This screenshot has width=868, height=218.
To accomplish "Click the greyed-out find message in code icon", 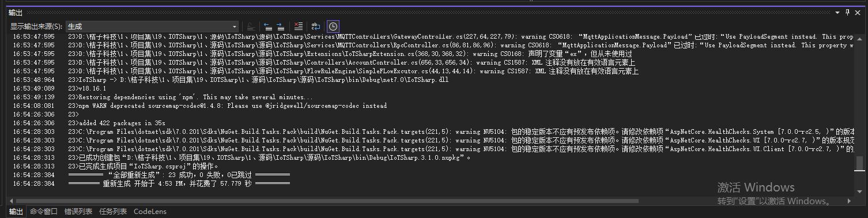I will coord(251,27).
